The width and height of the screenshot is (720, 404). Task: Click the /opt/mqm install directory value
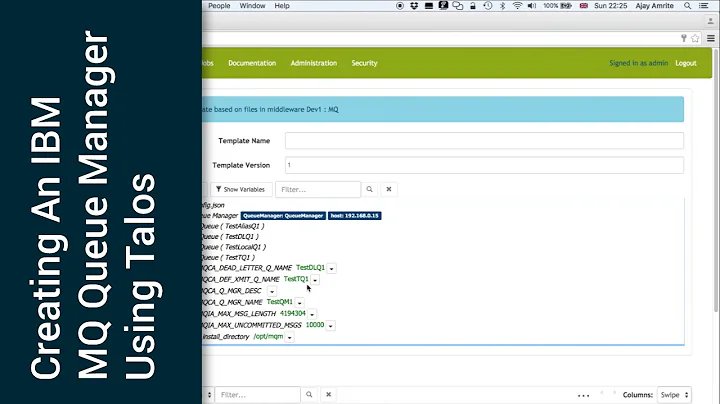(268, 337)
